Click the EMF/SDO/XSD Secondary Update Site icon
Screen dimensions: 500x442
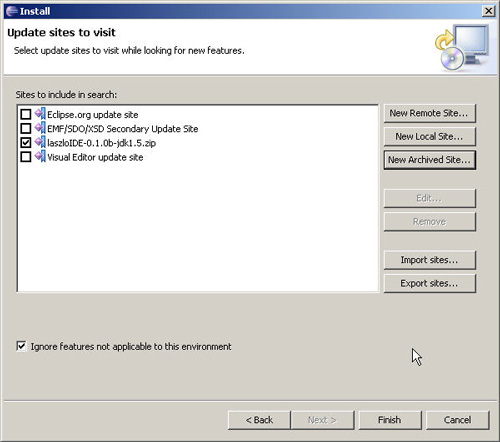pos(40,128)
